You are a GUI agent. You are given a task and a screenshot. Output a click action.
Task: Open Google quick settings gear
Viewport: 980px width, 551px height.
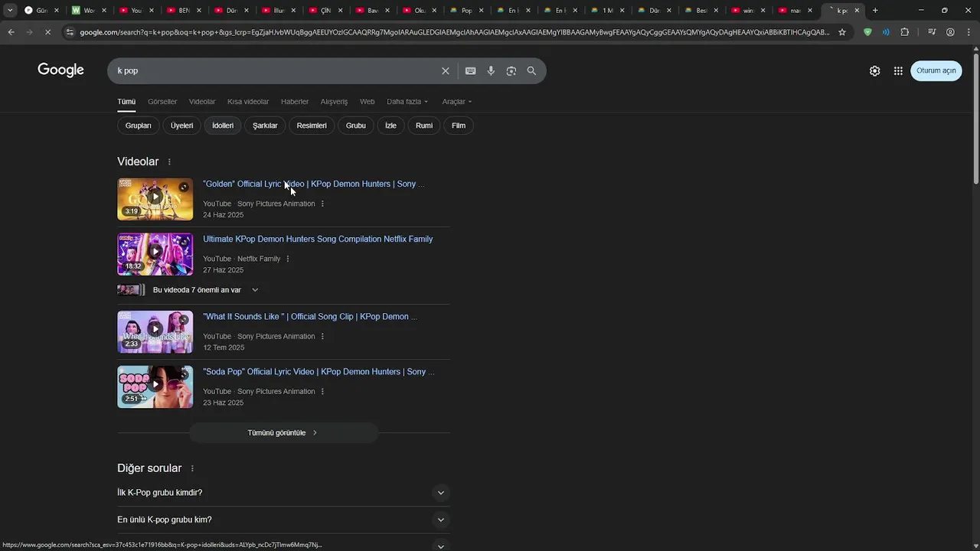tap(874, 70)
